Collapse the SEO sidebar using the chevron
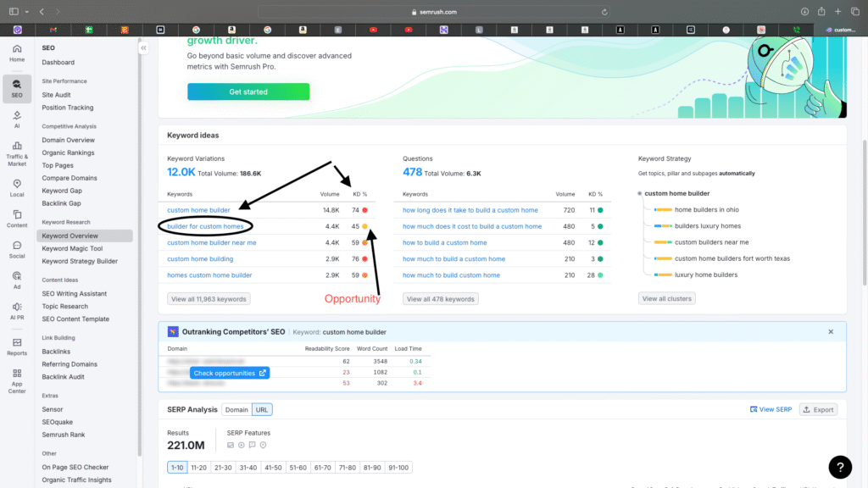The width and height of the screenshot is (868, 488). click(x=143, y=48)
